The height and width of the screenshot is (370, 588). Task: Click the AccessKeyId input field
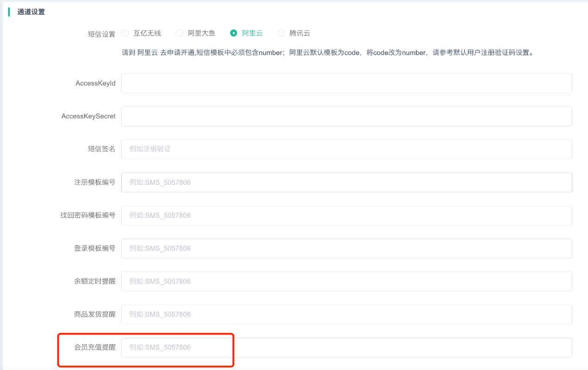346,83
